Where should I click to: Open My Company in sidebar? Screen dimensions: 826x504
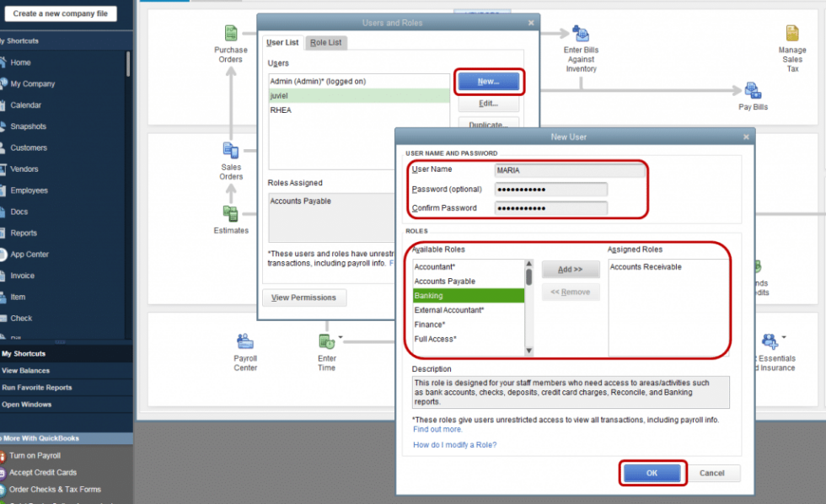pos(33,83)
